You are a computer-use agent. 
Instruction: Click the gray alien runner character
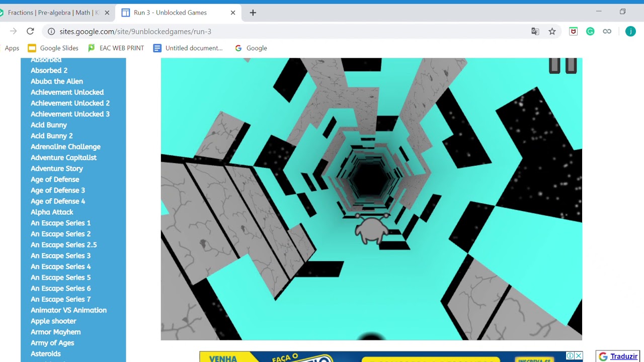372,229
